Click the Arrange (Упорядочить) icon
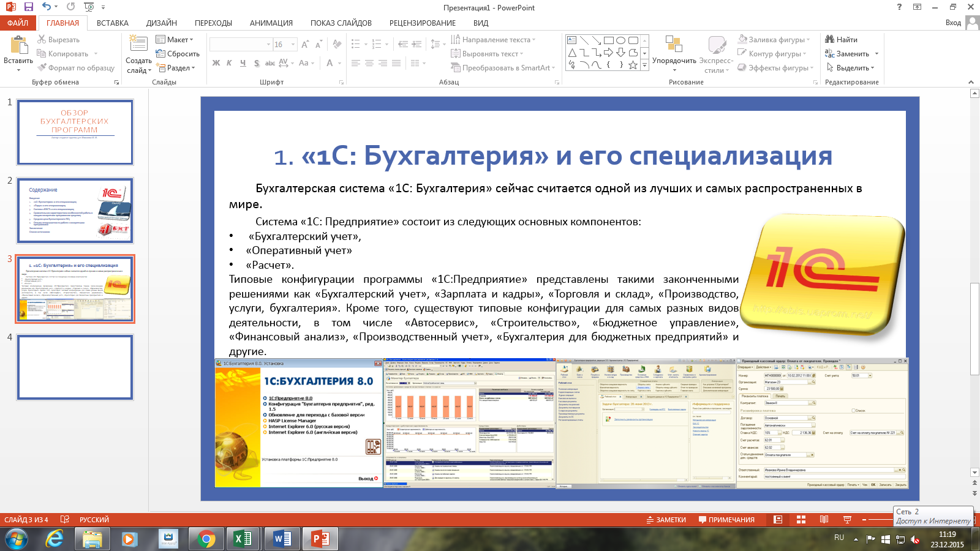980x551 pixels. click(x=674, y=45)
